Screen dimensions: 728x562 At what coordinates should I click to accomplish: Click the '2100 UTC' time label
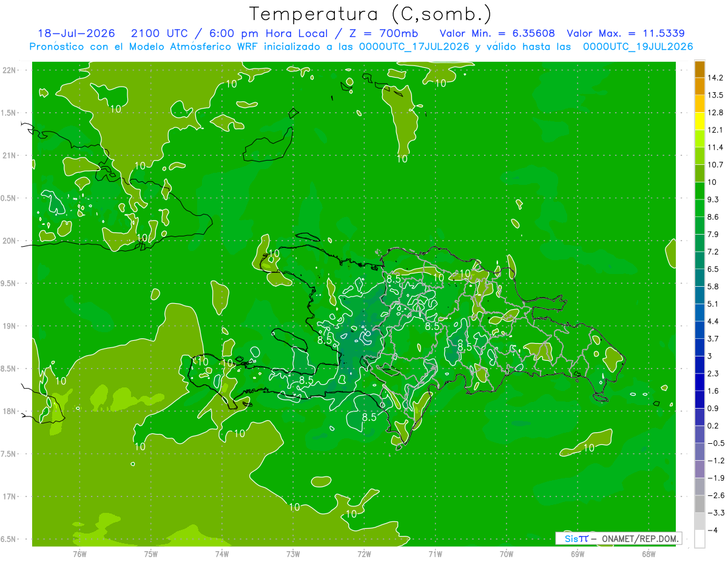tap(160, 33)
